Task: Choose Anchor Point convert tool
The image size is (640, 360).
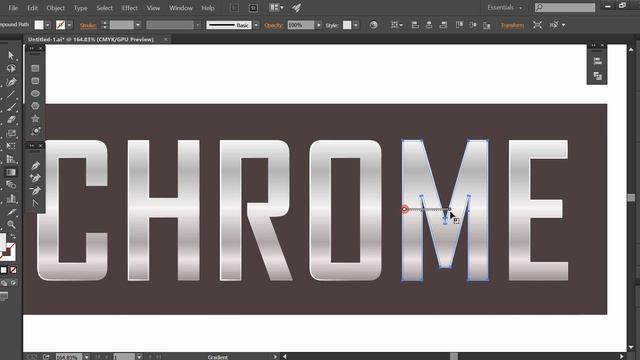Action: [x=35, y=203]
